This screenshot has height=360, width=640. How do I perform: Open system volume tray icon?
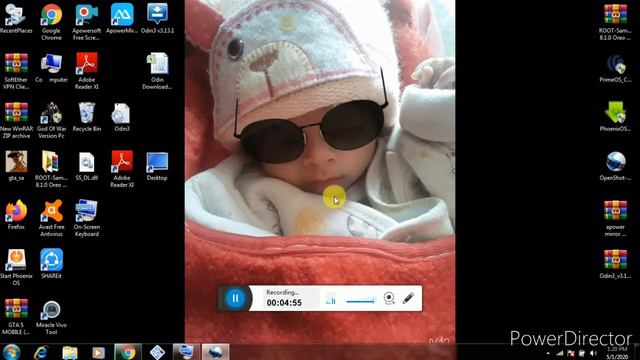click(593, 353)
